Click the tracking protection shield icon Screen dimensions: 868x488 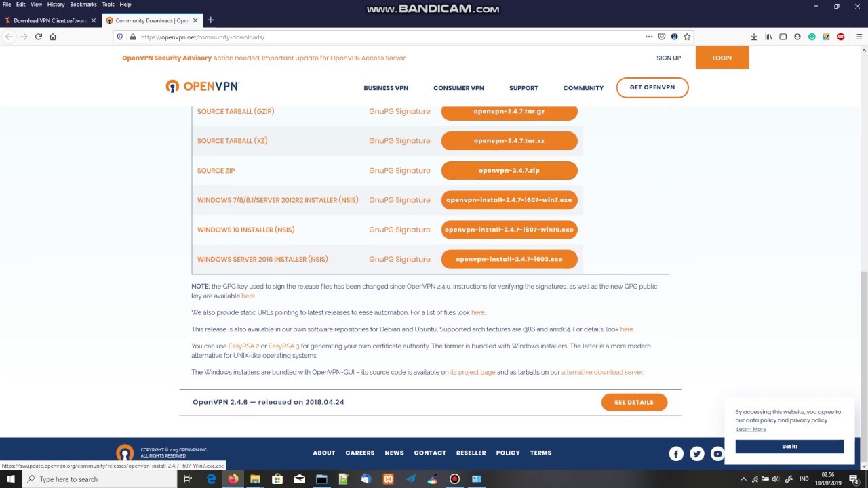tap(120, 37)
